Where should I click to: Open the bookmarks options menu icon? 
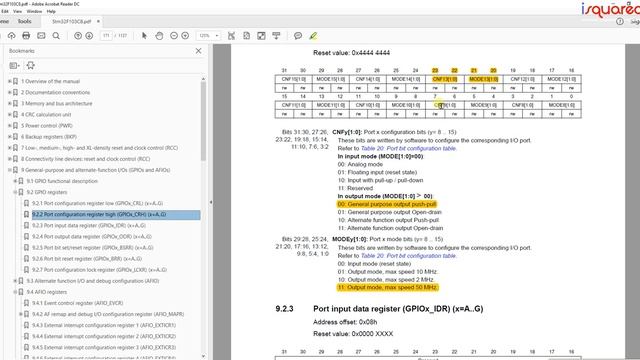(14, 65)
